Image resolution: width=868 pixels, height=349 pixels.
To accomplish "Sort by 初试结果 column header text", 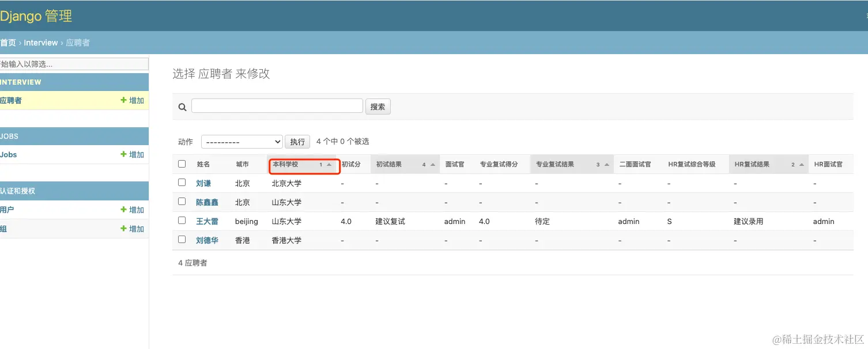I will pos(389,164).
